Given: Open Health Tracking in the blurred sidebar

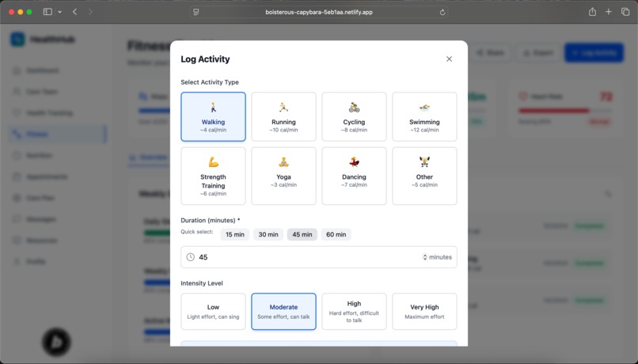Looking at the screenshot, I should 57,112.
